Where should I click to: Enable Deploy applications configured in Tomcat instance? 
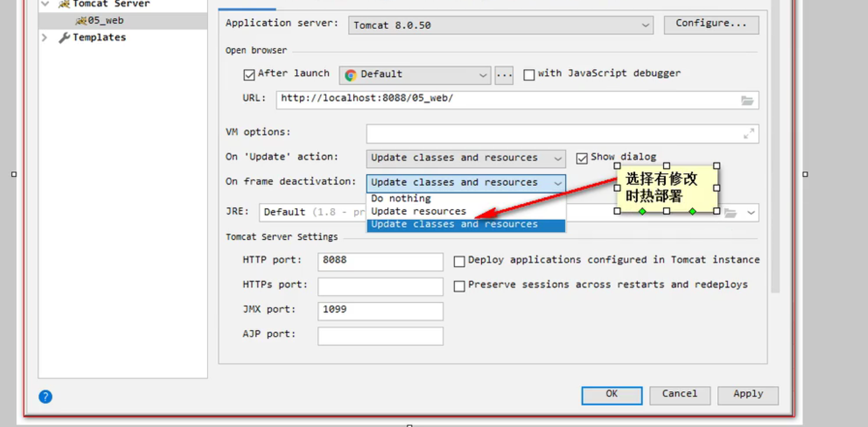coord(459,261)
